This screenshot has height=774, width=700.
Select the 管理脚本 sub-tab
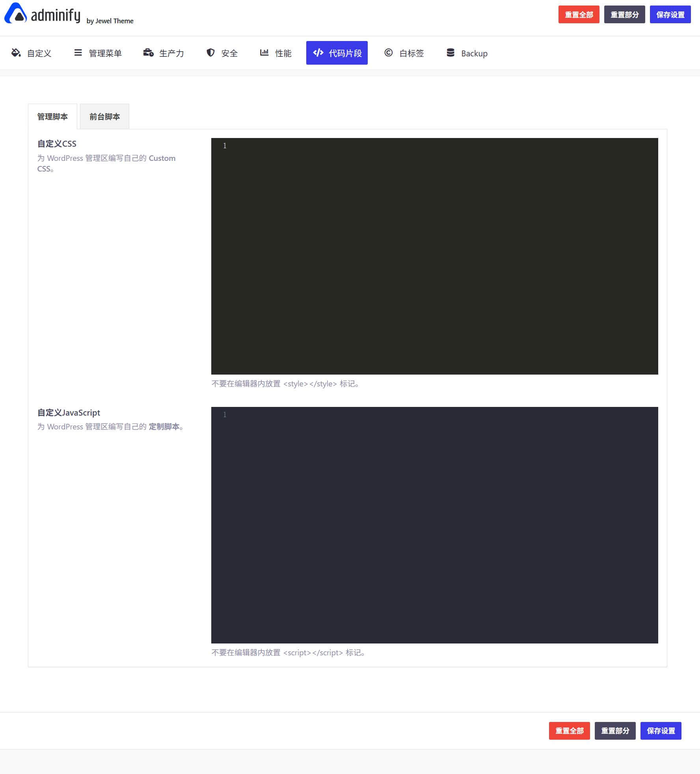click(x=52, y=117)
